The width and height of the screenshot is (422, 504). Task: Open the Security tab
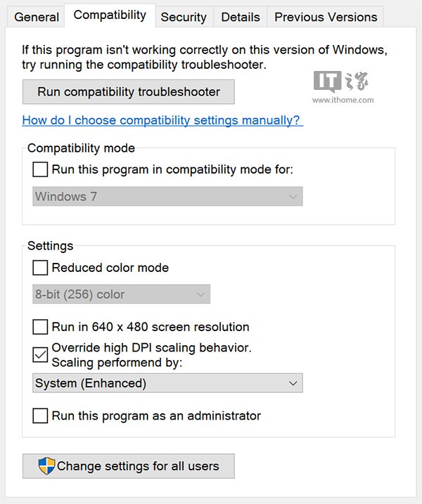tap(184, 17)
